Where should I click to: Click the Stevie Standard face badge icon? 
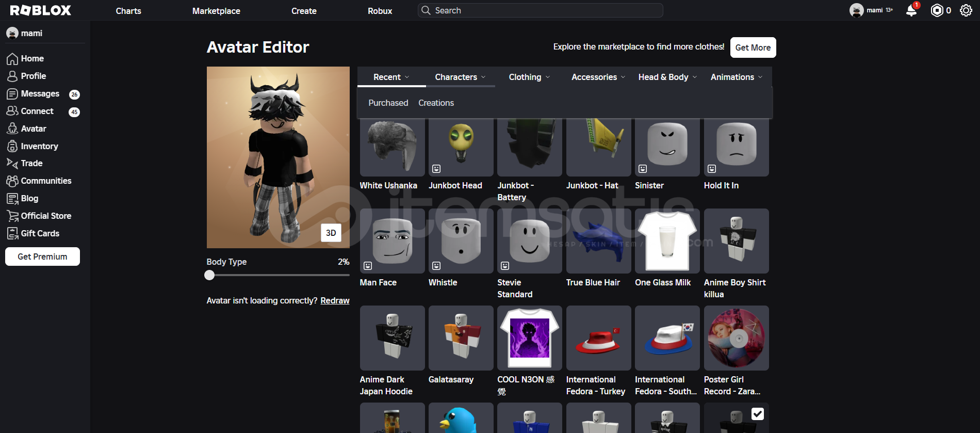505,266
